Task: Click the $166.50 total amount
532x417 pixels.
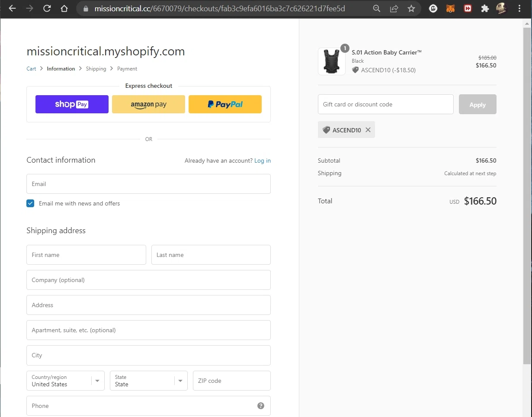Action: pos(480,201)
